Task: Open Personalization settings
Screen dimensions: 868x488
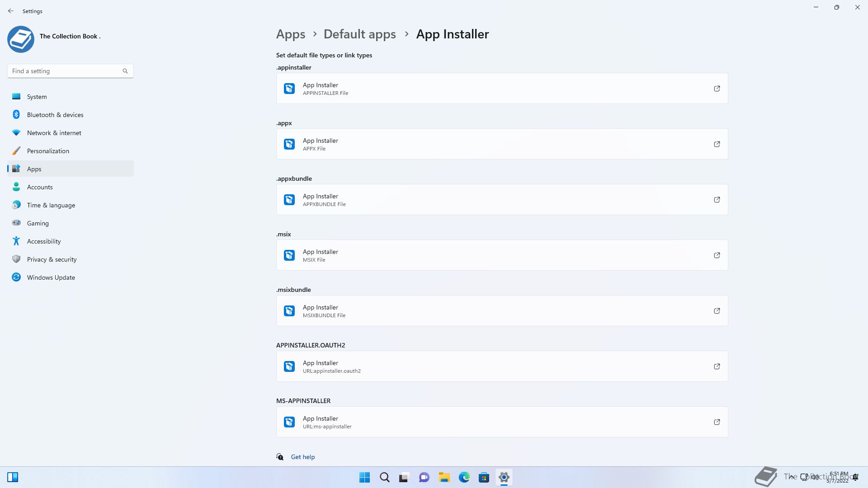Action: (71, 151)
